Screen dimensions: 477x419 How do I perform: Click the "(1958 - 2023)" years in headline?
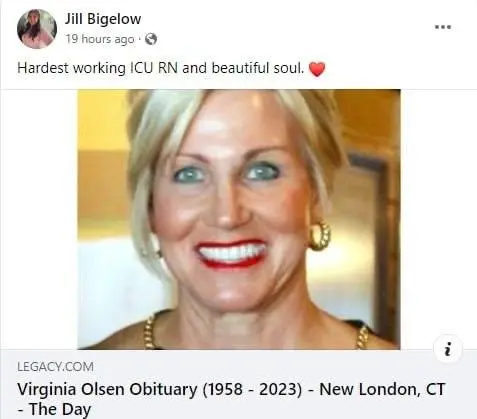click(252, 389)
